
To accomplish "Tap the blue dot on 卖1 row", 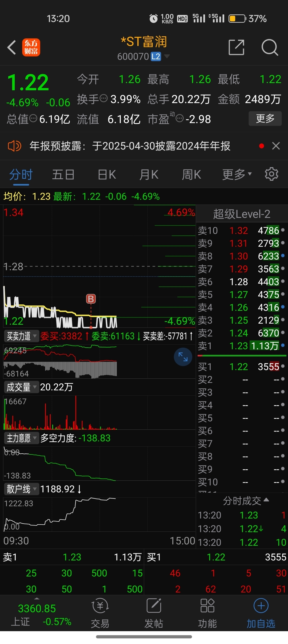I will (x=283, y=345).
